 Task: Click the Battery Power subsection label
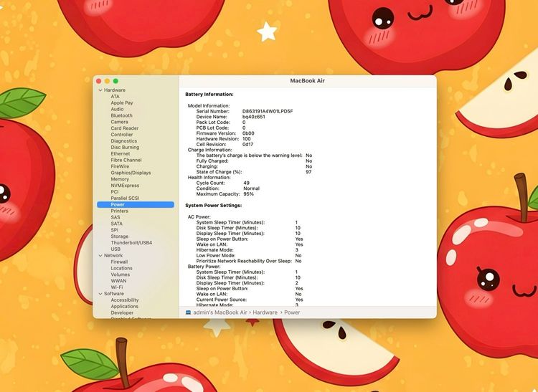pyautogui.click(x=204, y=267)
